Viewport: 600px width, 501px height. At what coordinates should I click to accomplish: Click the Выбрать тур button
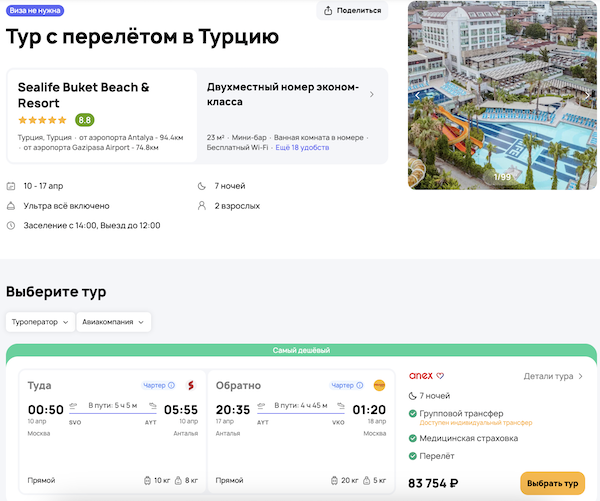click(x=552, y=483)
